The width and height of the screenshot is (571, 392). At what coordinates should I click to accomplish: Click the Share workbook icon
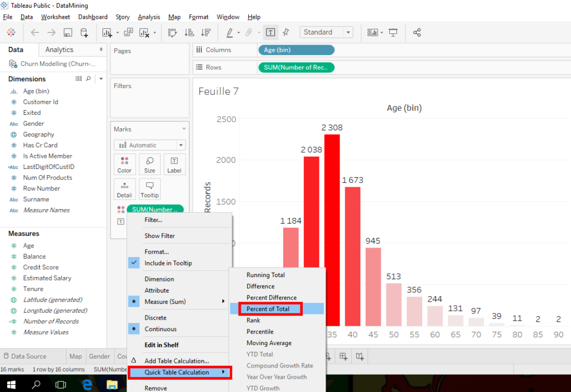(x=417, y=32)
